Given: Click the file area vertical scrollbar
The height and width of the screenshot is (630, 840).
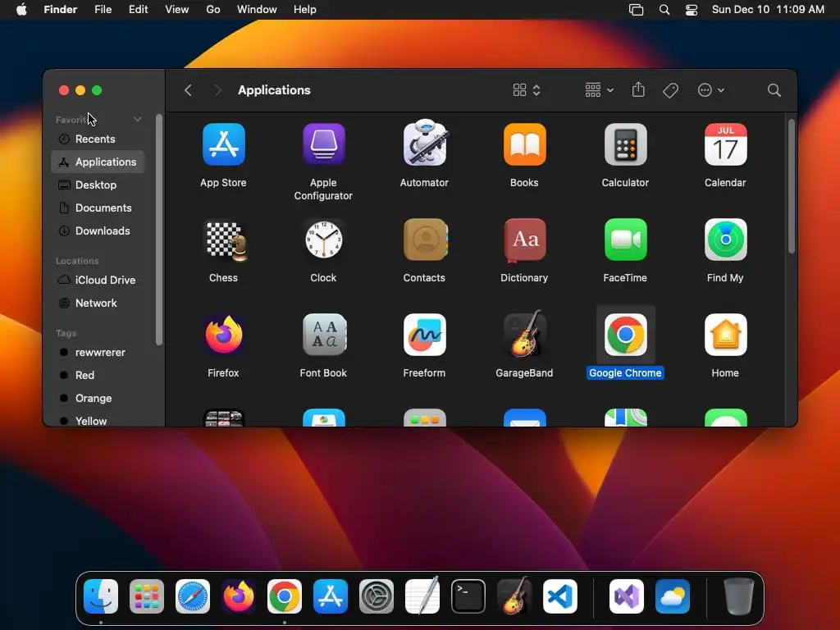Looking at the screenshot, I should (792, 186).
